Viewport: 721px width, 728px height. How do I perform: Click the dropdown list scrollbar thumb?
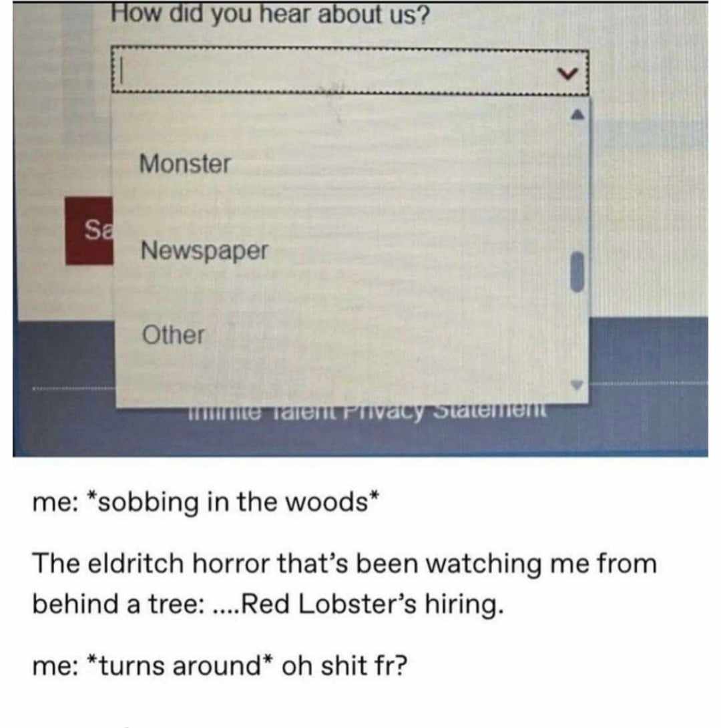[x=577, y=272]
